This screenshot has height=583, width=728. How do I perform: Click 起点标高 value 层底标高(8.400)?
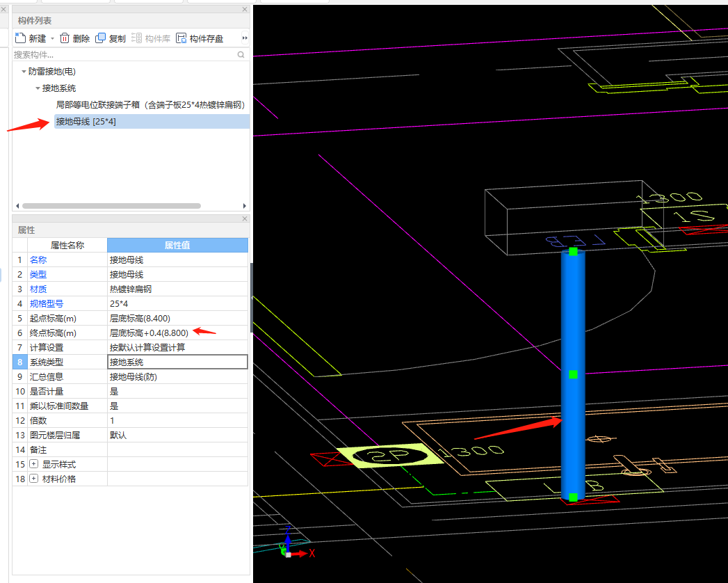click(x=177, y=318)
